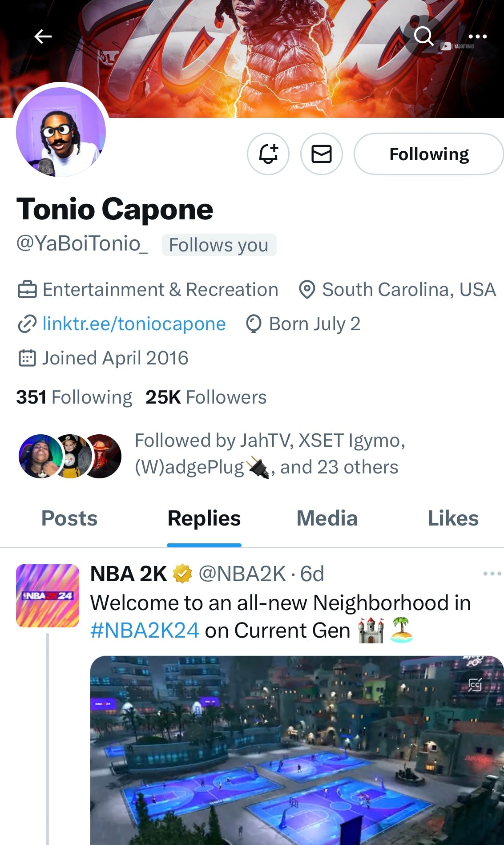504x845 pixels.
Task: Open the linktr.ee/toniocapone link
Action: (134, 324)
